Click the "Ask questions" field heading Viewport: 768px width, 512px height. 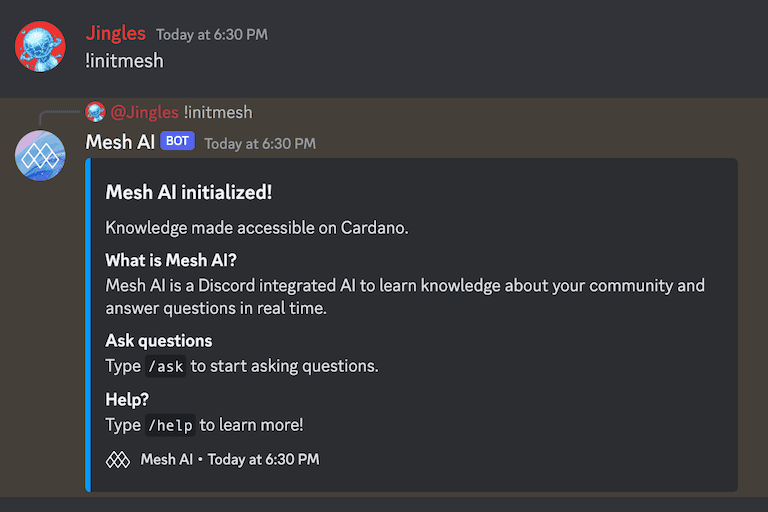pos(159,341)
